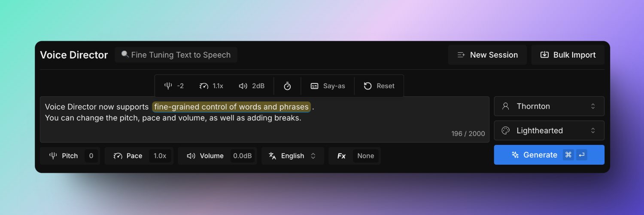Start a New Session

tap(487, 55)
